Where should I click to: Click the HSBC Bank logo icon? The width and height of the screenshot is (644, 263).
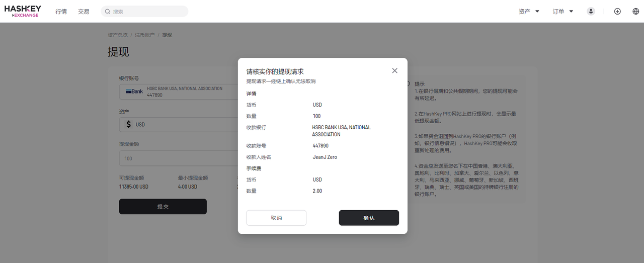click(x=134, y=92)
